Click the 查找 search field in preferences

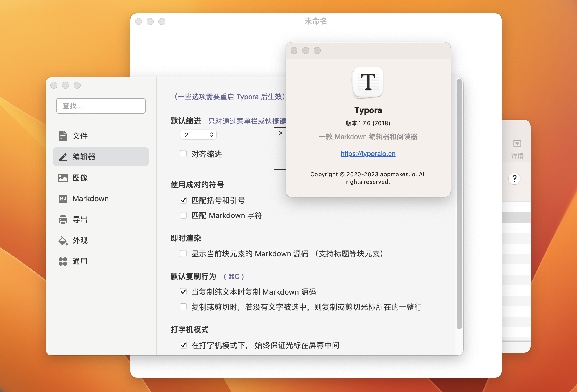101,106
